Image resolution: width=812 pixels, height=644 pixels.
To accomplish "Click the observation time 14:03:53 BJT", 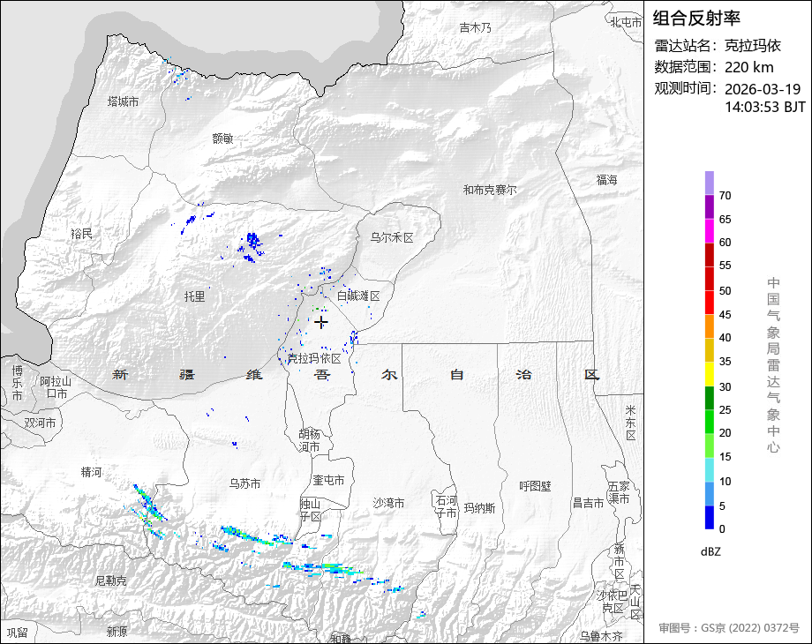I will 765,107.
